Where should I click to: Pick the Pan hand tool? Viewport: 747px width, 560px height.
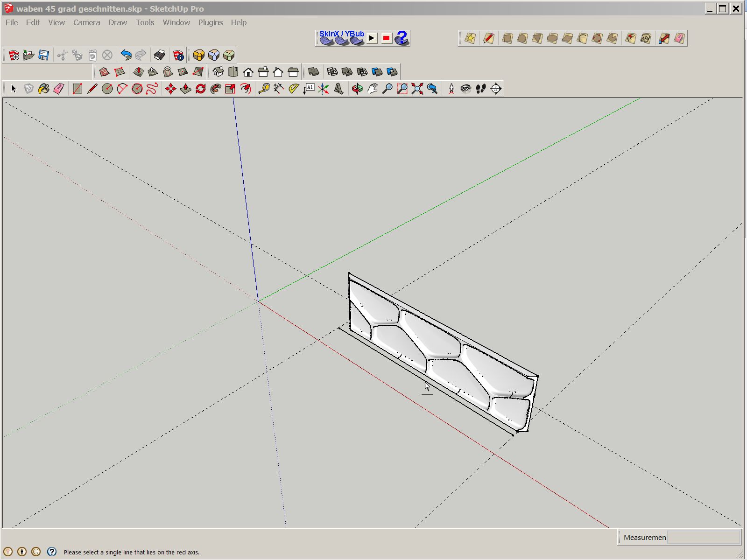click(372, 89)
